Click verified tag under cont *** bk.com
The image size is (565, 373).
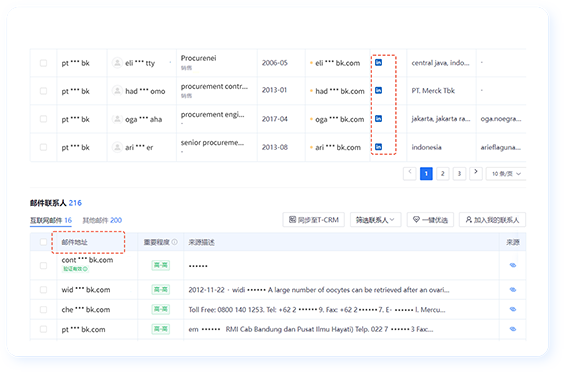[75, 269]
